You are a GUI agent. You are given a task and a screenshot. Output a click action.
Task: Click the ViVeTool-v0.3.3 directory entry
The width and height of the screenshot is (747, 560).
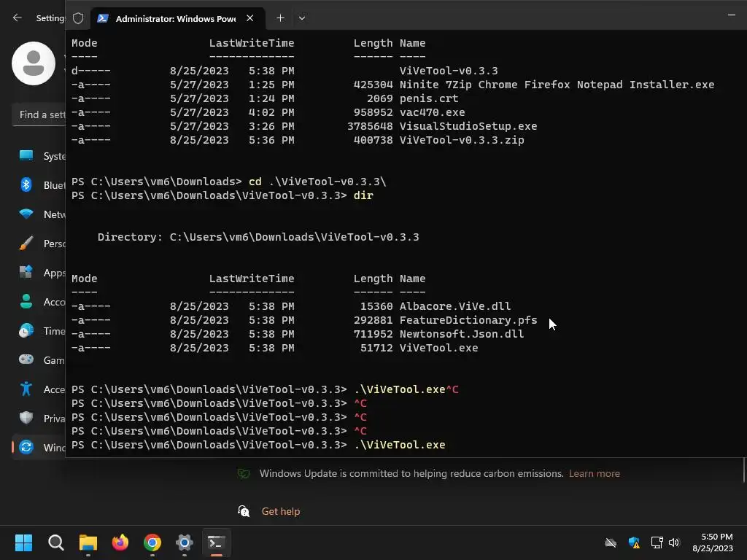click(x=449, y=71)
